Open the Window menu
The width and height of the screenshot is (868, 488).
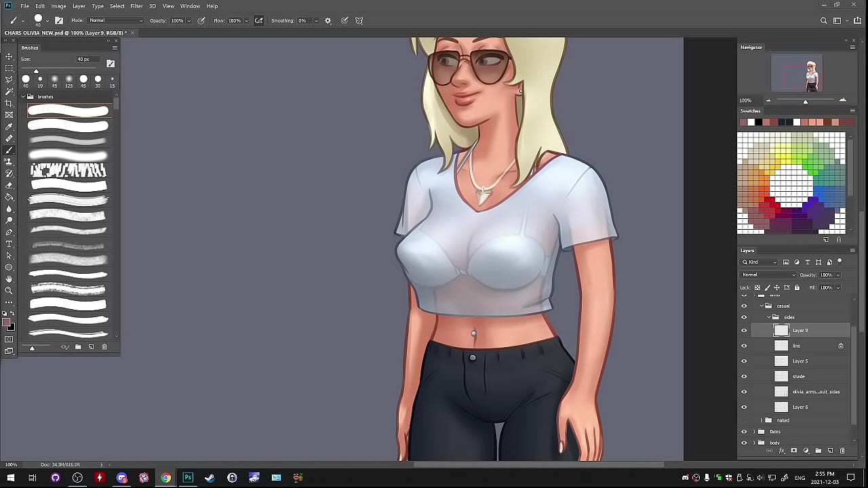190,6
